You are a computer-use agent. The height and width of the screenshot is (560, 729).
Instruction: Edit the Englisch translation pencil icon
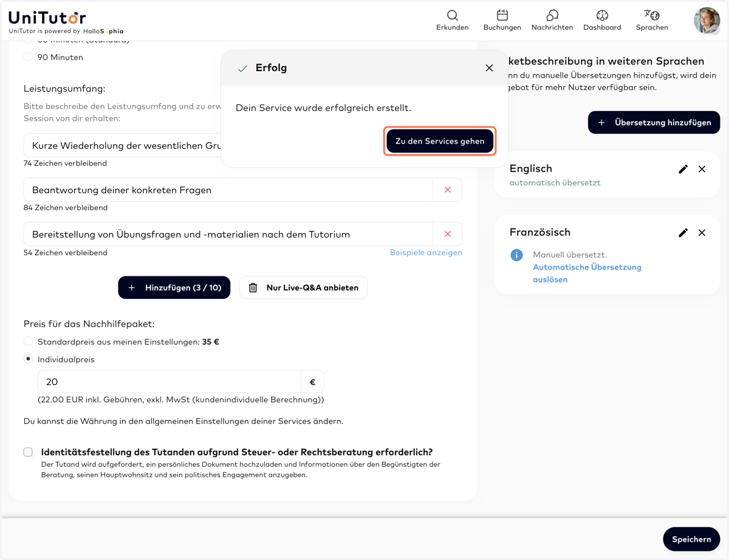tap(683, 169)
